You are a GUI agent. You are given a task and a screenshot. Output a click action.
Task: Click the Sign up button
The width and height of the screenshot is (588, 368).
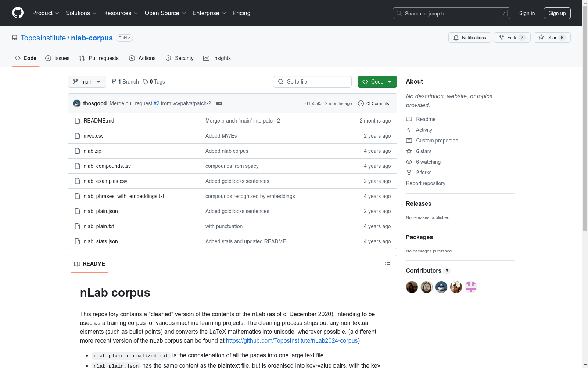tap(557, 13)
